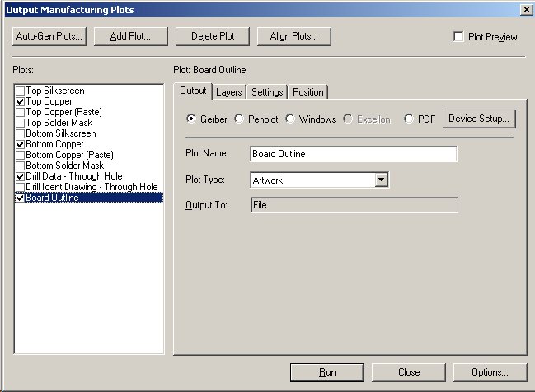Open the Plot Type dropdown
The height and width of the screenshot is (392, 535).
381,180
